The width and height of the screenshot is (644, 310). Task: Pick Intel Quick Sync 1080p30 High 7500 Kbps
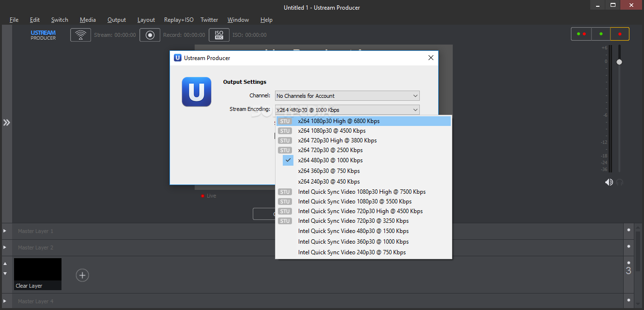click(x=364, y=192)
